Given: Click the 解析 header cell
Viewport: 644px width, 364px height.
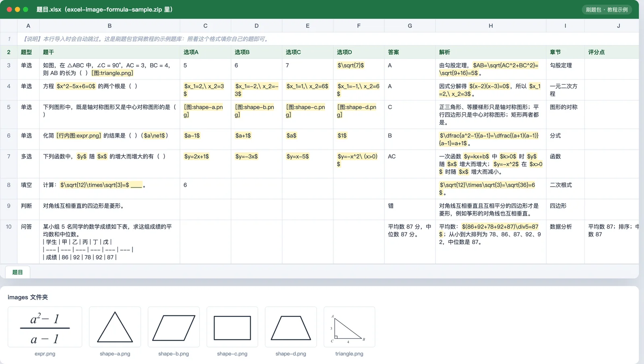Looking at the screenshot, I should 491,52.
